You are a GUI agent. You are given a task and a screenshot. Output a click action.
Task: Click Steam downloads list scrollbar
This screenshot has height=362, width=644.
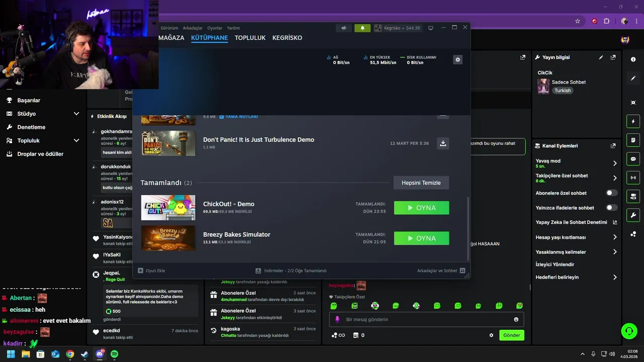coord(468,229)
